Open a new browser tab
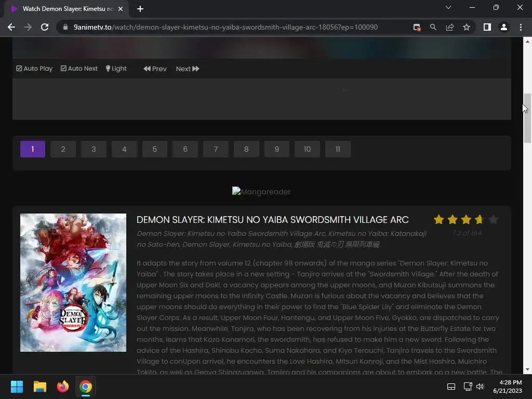Screen dimensions: 532x399 (x=140, y=9)
